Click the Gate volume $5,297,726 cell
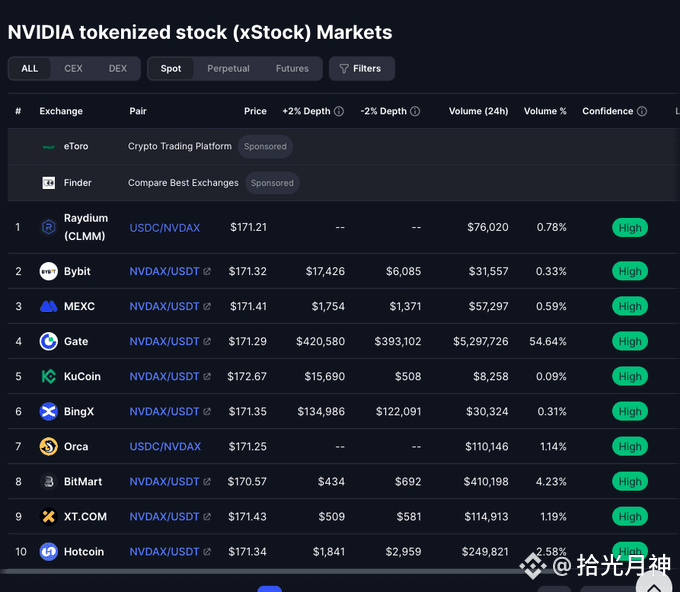Image resolution: width=680 pixels, height=592 pixels. (481, 341)
